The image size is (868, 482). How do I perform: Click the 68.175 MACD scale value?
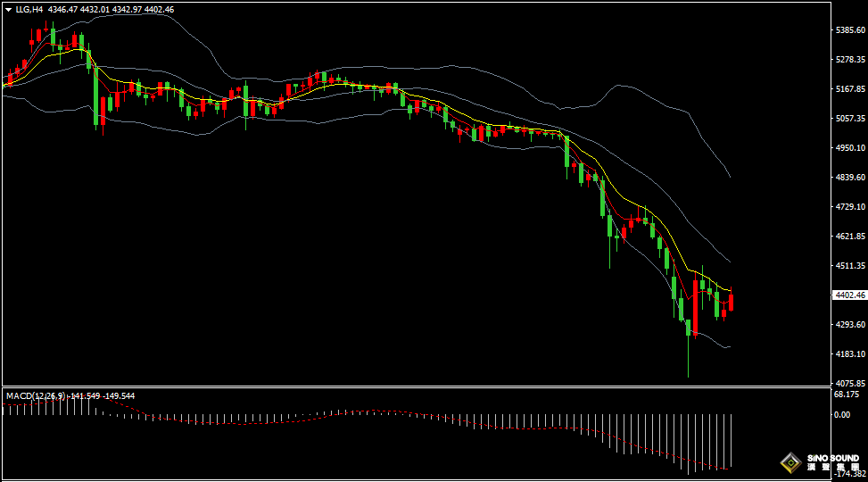(846, 394)
